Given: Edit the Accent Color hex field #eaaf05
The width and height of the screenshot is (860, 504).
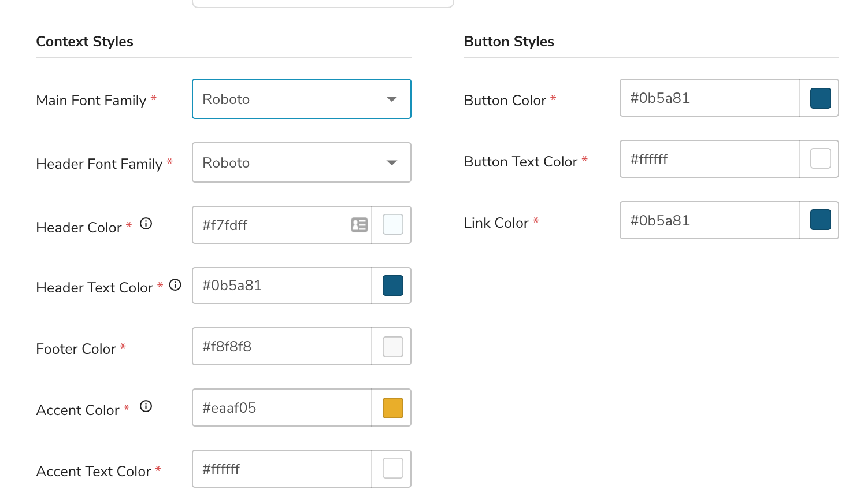Looking at the screenshot, I should (282, 407).
